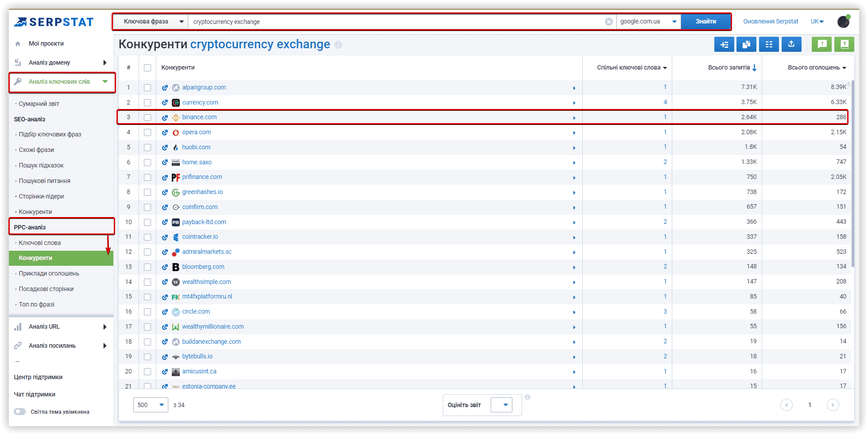Open external link icon for bloomberg.com
The width and height of the screenshot is (868, 435).
pyautogui.click(x=165, y=267)
